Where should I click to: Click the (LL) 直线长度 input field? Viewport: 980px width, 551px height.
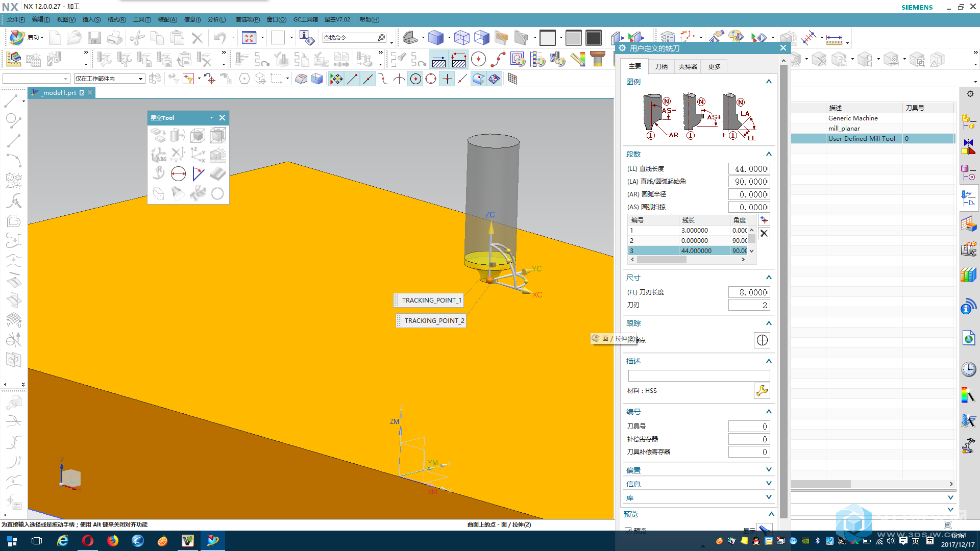(x=749, y=169)
